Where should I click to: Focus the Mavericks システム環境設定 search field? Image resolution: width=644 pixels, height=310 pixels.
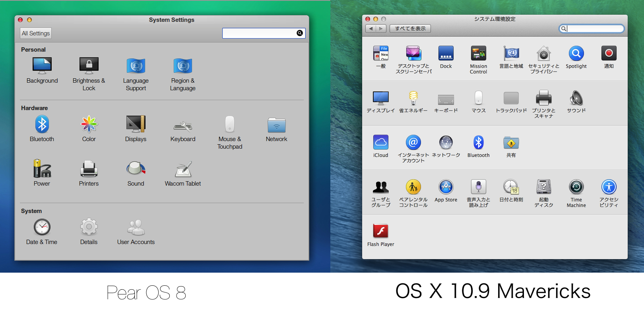[x=592, y=29]
